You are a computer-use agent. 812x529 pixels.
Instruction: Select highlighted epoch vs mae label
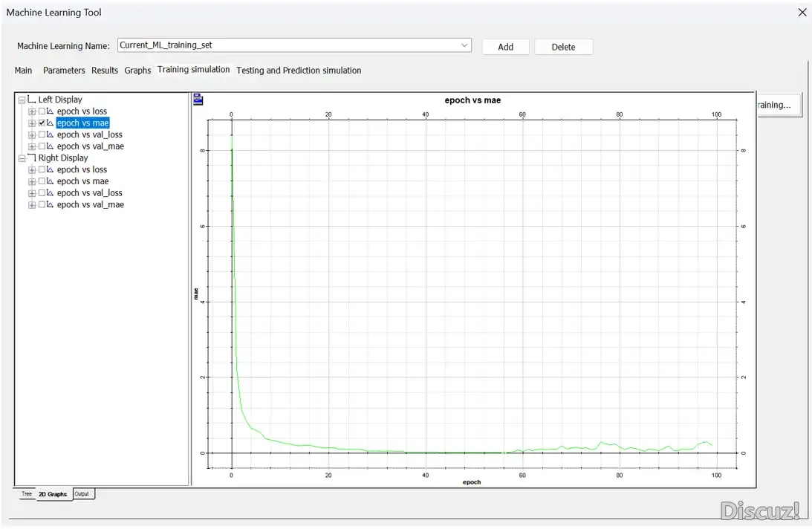(83, 123)
